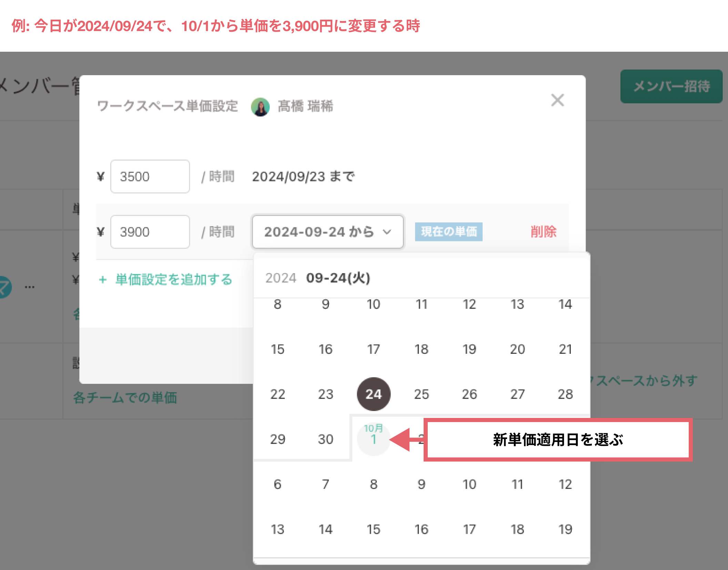Select October 1 in the calendar
This screenshot has width=728, height=570.
[x=373, y=439]
